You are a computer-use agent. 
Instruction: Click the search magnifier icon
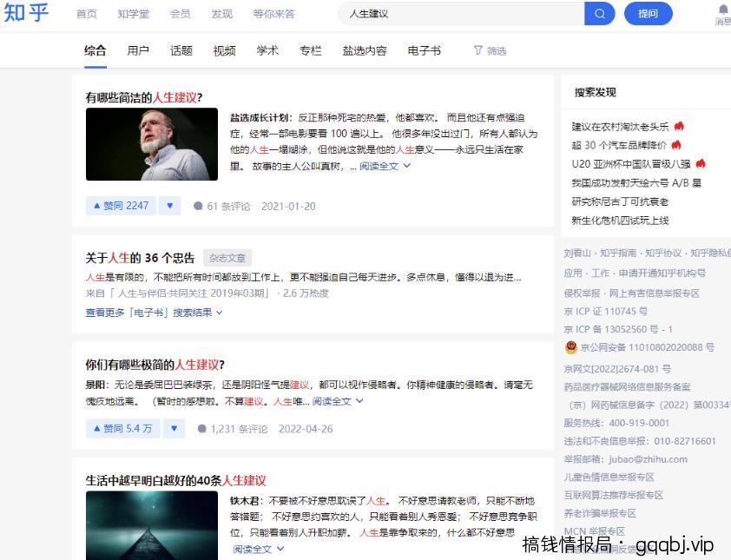tap(601, 13)
